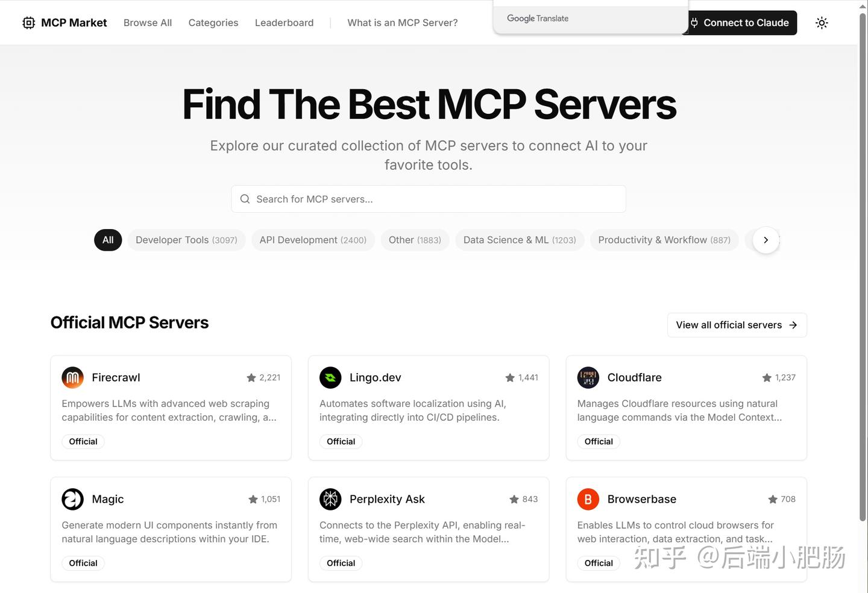Open the Browserbase server title
This screenshot has height=593, width=868.
click(x=642, y=500)
